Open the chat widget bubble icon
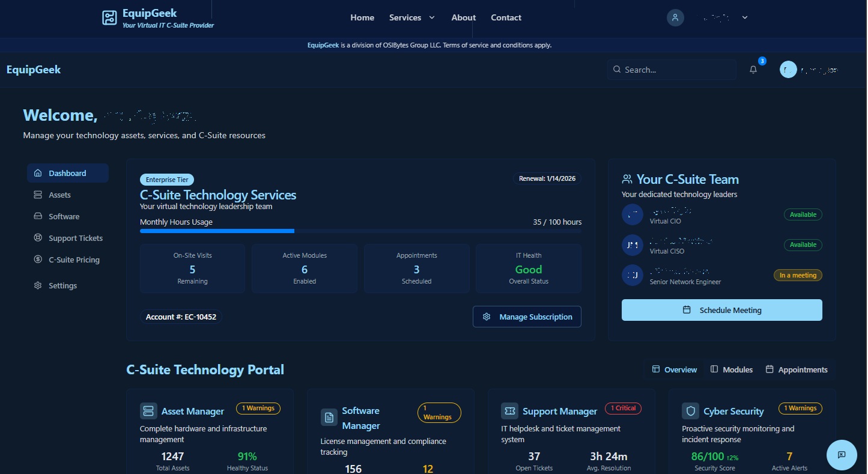Viewport: 868px width, 474px height. click(842, 454)
